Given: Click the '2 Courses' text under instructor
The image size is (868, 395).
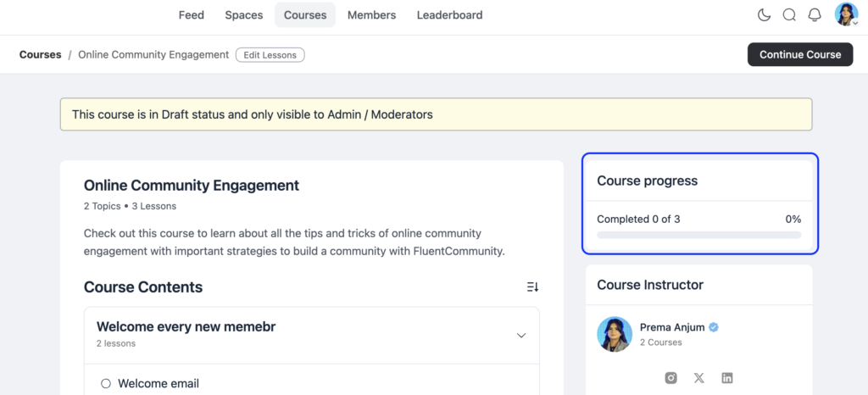Looking at the screenshot, I should (x=661, y=342).
